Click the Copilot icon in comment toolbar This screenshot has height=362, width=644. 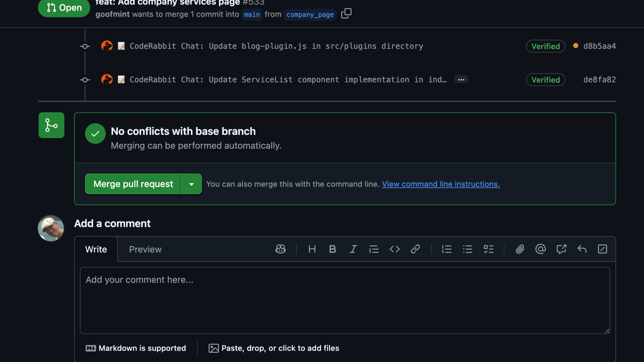[x=280, y=249]
